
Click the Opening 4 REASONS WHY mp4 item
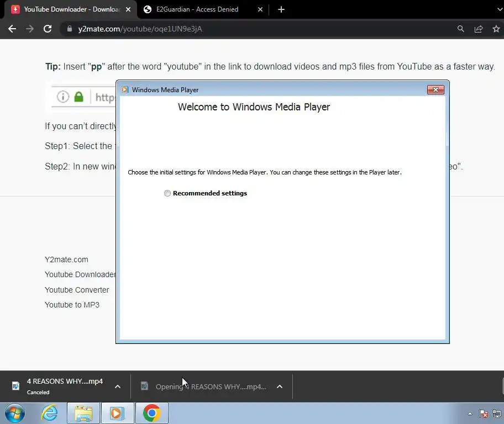[211, 387]
